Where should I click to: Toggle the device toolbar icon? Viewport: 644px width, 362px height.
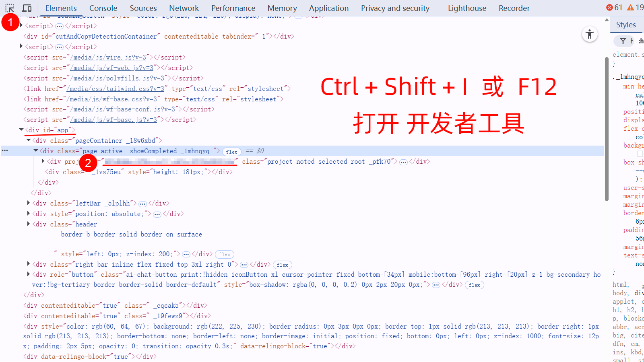tap(27, 8)
